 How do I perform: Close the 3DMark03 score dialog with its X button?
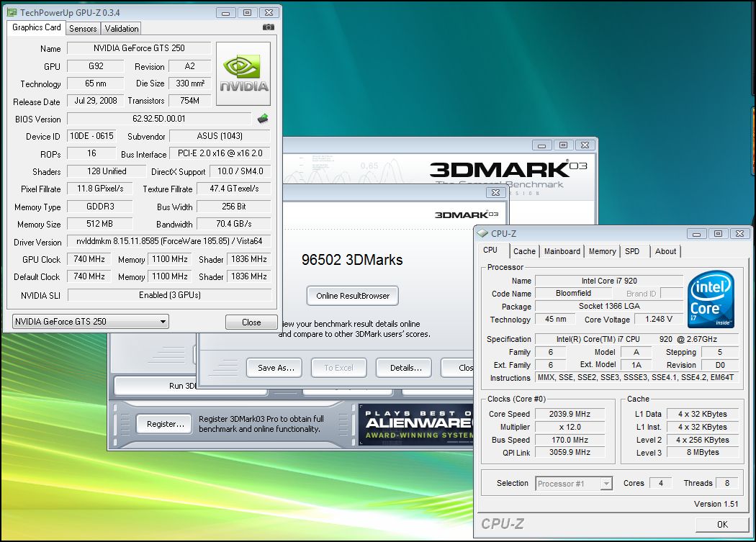point(495,192)
